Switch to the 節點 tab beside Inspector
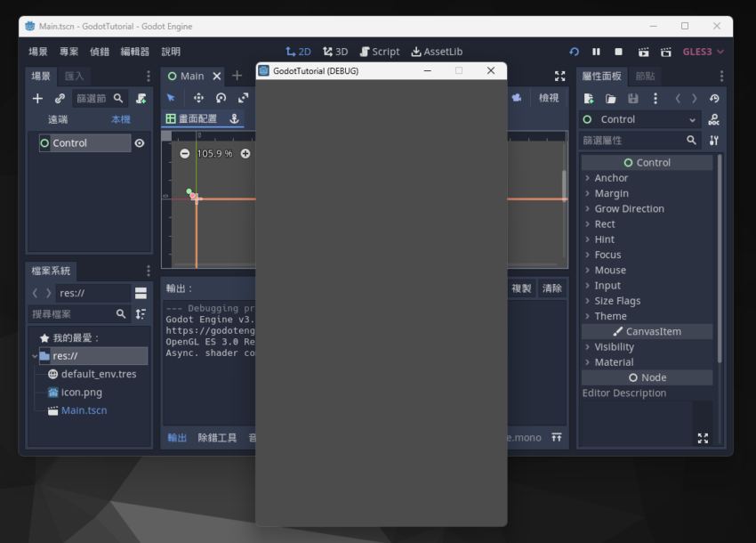The width and height of the screenshot is (756, 543). 645,77
